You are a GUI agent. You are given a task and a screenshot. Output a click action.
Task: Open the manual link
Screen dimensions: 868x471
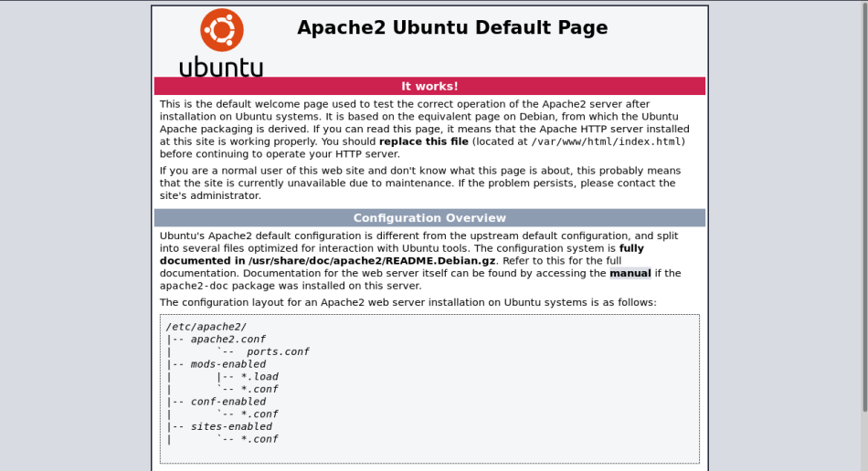click(630, 273)
